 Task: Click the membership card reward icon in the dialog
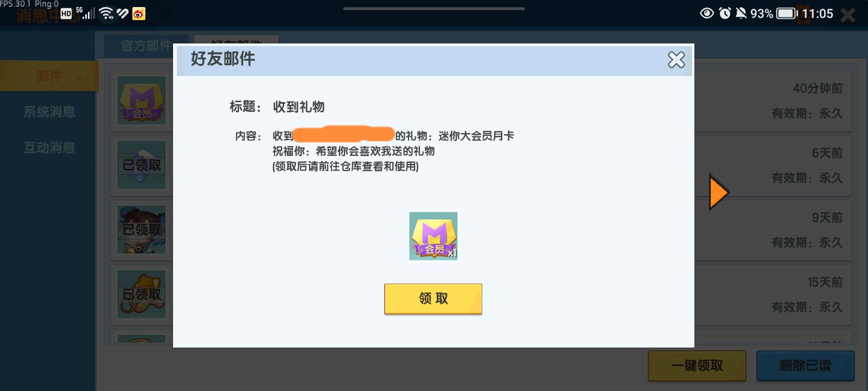[x=433, y=236]
